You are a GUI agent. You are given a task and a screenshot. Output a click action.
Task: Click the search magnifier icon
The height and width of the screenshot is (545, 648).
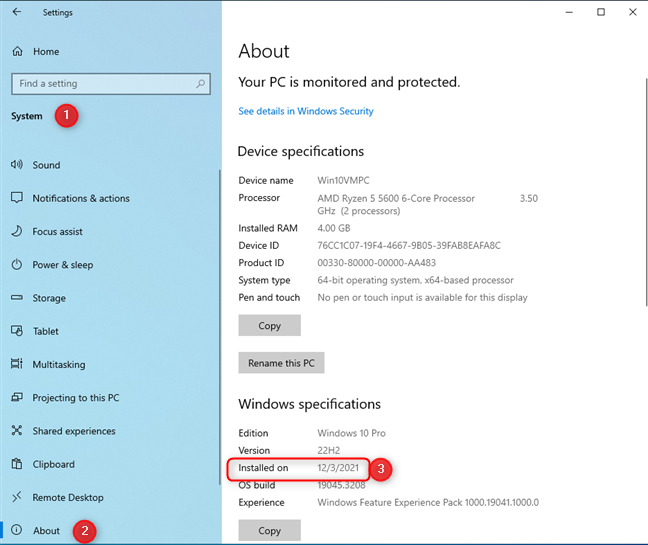click(x=200, y=83)
